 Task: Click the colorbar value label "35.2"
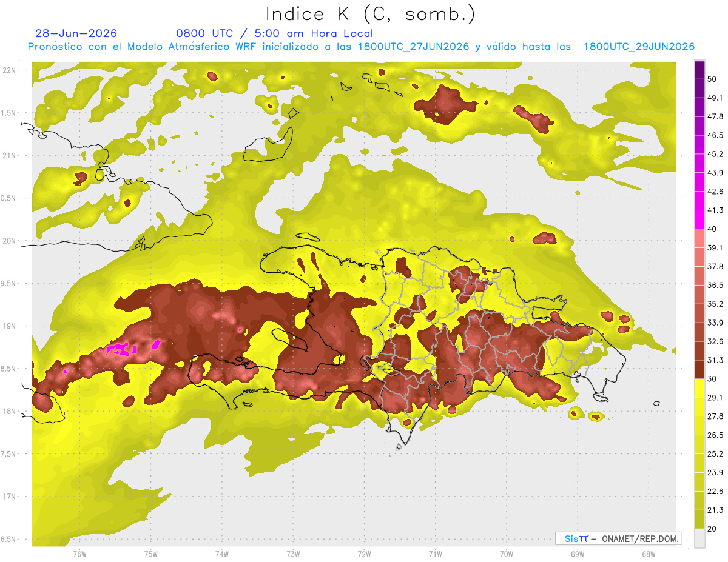715,304
